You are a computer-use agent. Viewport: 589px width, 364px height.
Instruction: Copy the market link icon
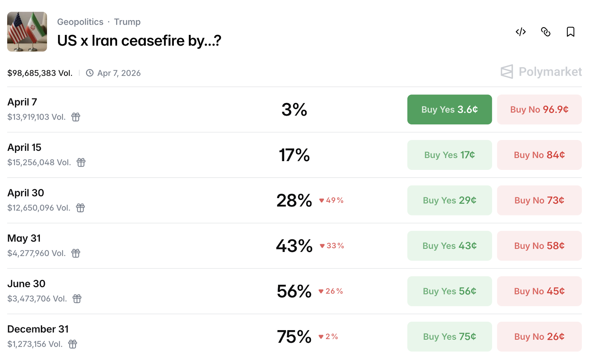546,32
